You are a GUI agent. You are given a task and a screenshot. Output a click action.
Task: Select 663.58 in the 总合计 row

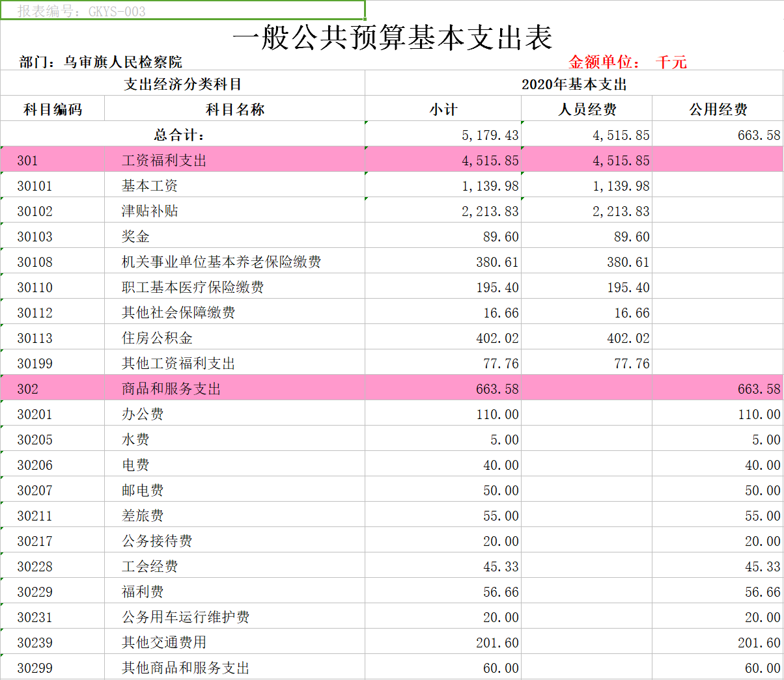718,134
